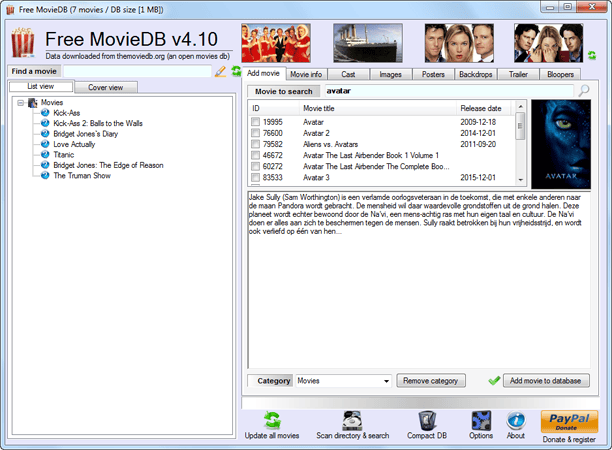Click Avatar The Last Airbender Book 1 row
The width and height of the screenshot is (612, 450).
(x=382, y=155)
